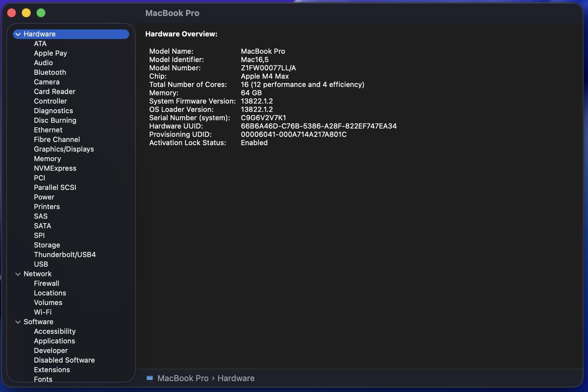This screenshot has width=588, height=392.
Task: Select NVMExpress in the hardware list
Action: pyautogui.click(x=55, y=168)
